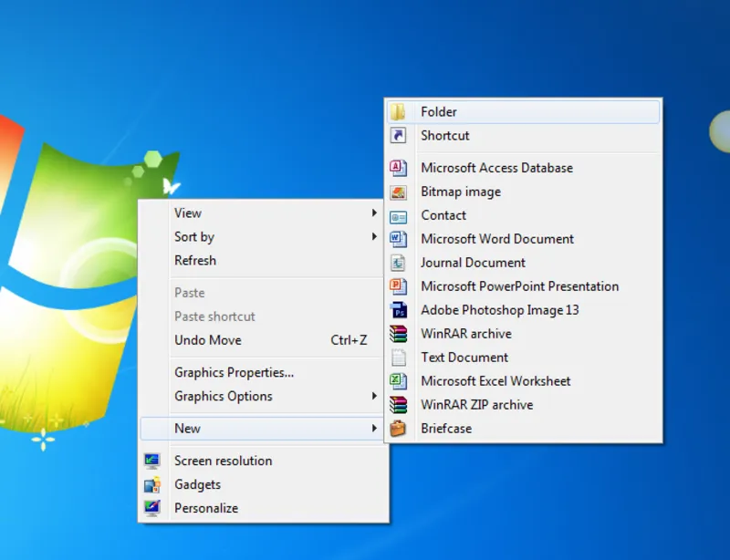Click the PowerPoint Presentation icon

coord(398,286)
